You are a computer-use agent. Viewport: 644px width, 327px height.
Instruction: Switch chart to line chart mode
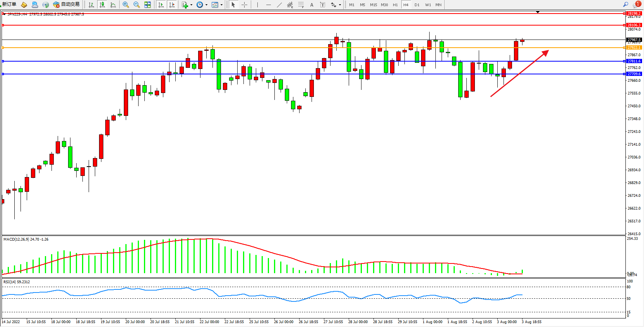[x=113, y=5]
